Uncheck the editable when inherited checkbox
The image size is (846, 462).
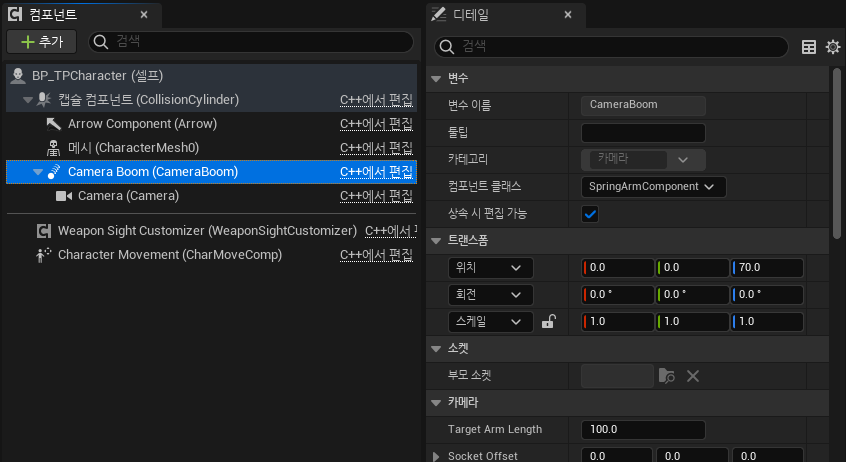click(x=590, y=214)
